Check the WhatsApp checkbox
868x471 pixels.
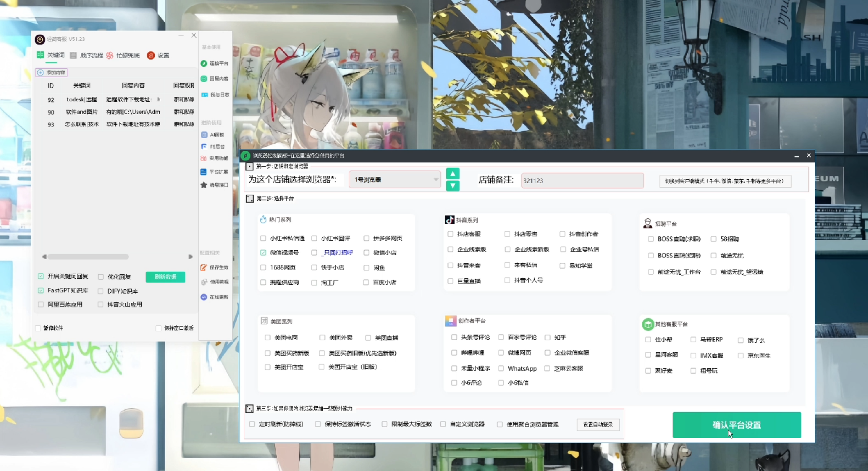[501, 369]
